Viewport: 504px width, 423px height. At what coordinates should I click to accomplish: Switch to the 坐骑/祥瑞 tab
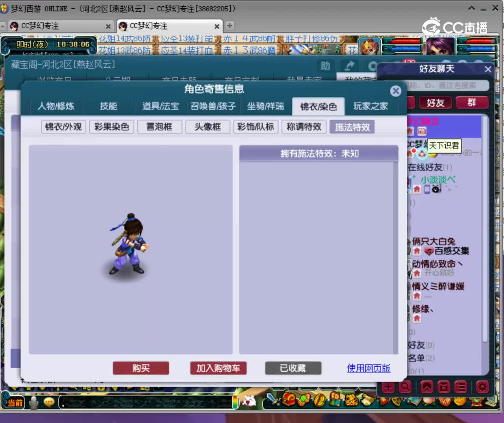point(265,106)
